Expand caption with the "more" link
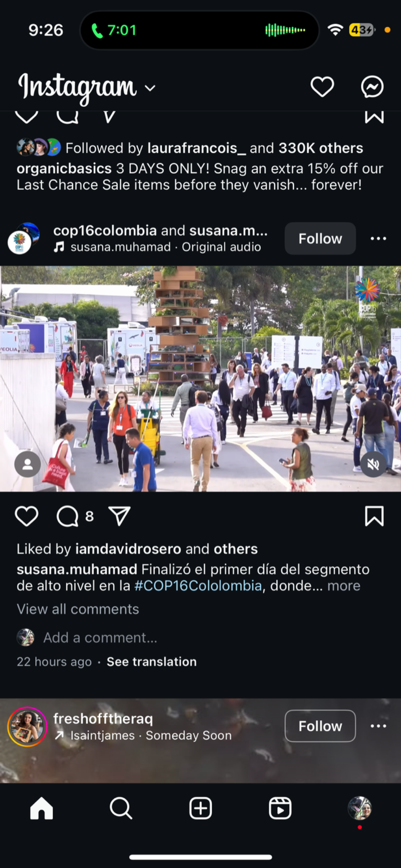This screenshot has height=868, width=401. tap(344, 586)
